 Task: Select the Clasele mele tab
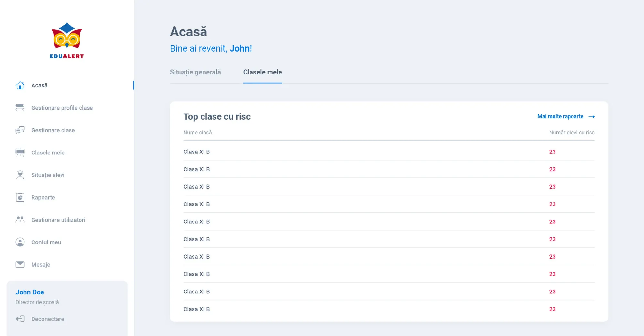tap(262, 72)
